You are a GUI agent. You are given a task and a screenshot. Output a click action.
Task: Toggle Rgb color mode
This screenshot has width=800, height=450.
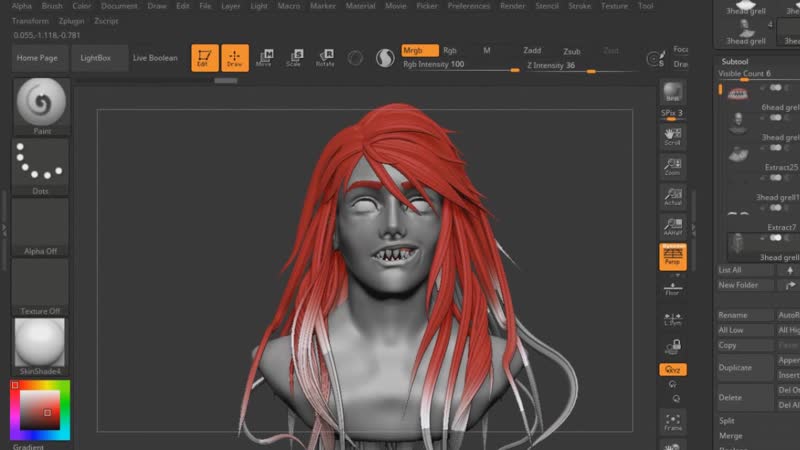449,51
